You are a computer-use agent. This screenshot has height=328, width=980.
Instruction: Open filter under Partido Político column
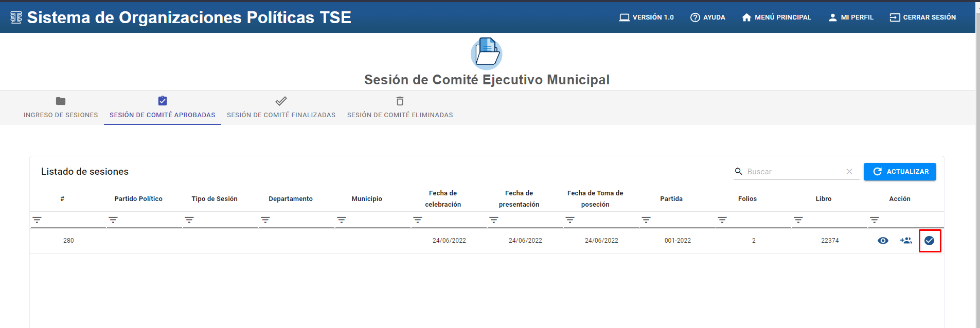pyautogui.click(x=113, y=220)
